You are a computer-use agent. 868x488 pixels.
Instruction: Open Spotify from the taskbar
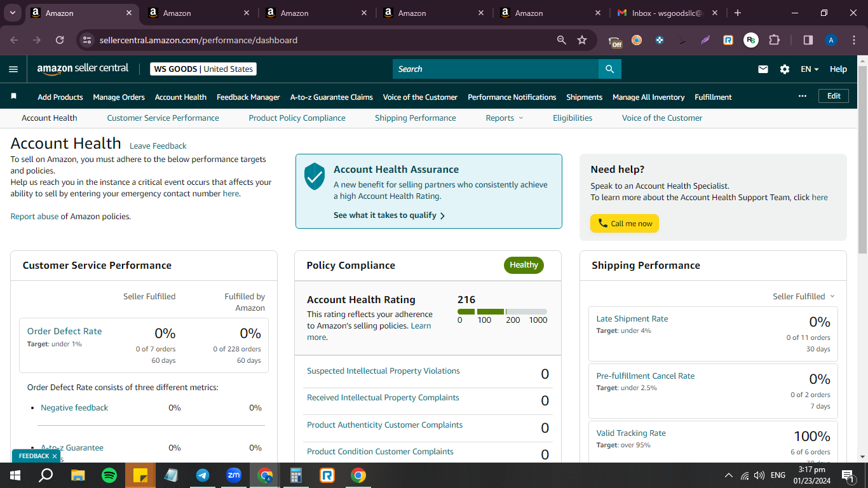point(109,475)
